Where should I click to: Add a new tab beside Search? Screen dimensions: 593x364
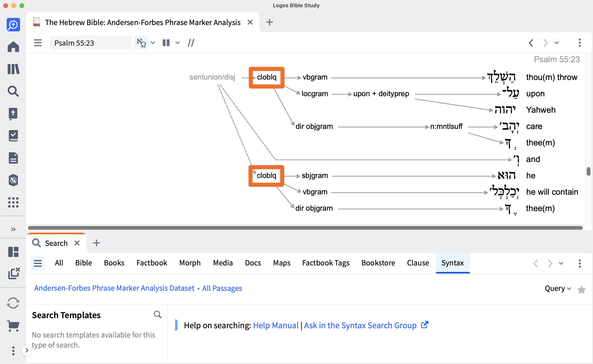pos(96,243)
